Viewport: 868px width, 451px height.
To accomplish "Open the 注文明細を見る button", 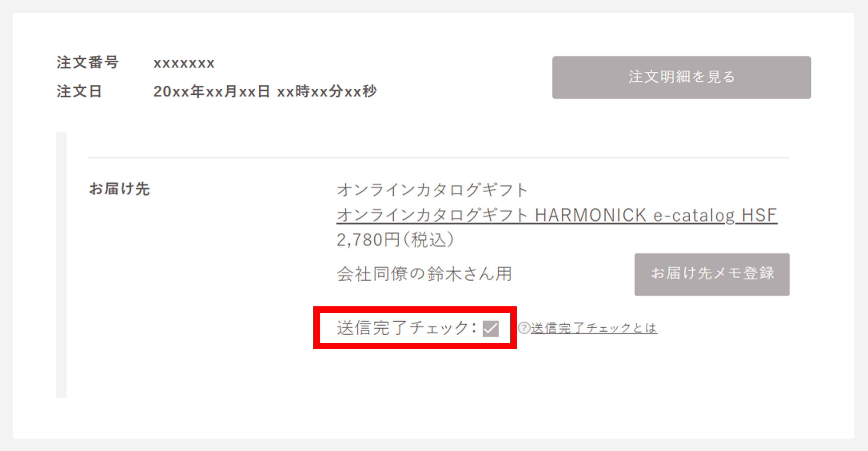I will (681, 77).
